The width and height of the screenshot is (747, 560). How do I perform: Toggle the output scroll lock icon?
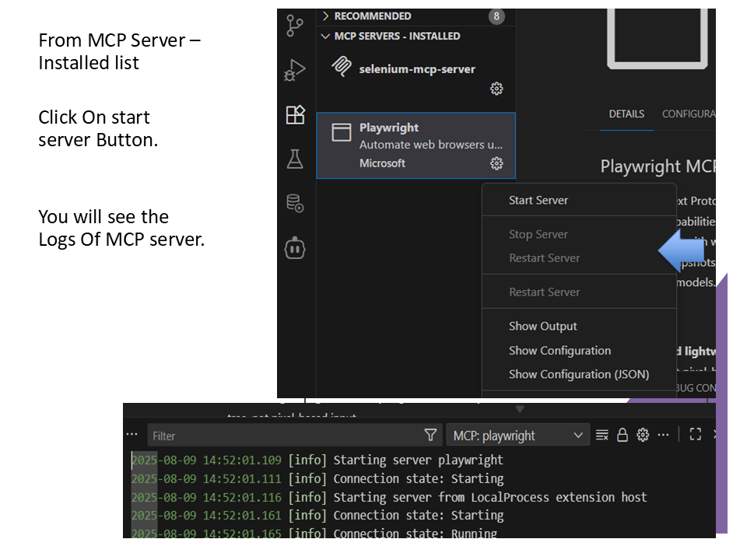pos(622,435)
